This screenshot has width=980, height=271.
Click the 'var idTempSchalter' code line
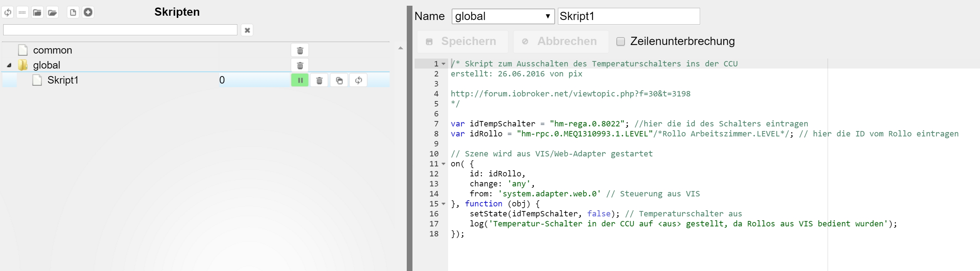coord(629,124)
